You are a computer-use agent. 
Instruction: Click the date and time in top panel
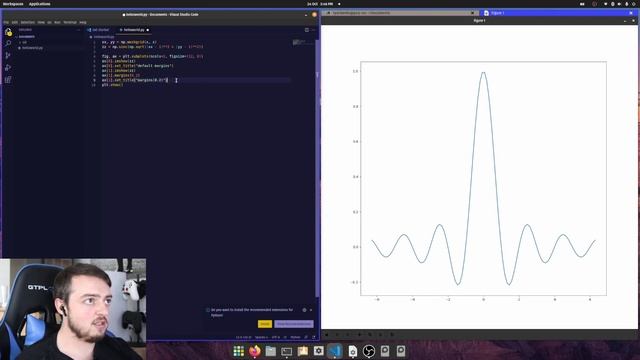320,4
